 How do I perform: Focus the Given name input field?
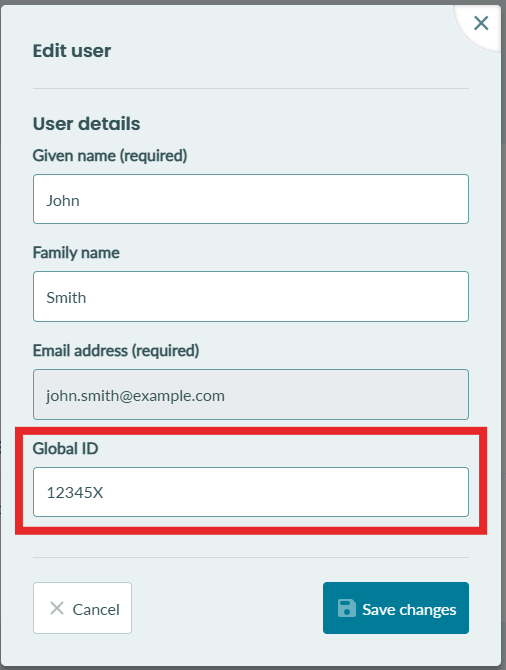click(251, 199)
